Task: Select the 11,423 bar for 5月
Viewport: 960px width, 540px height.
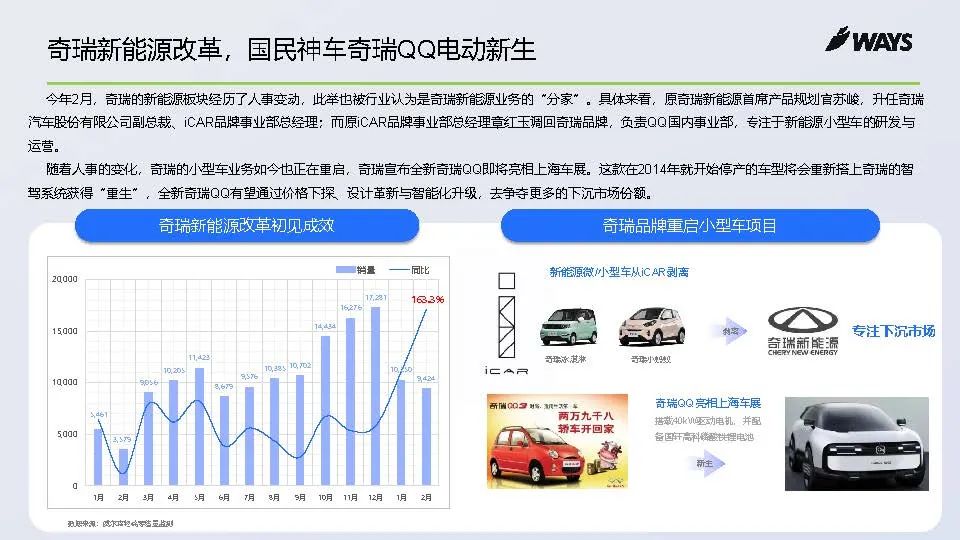Action: (x=199, y=426)
